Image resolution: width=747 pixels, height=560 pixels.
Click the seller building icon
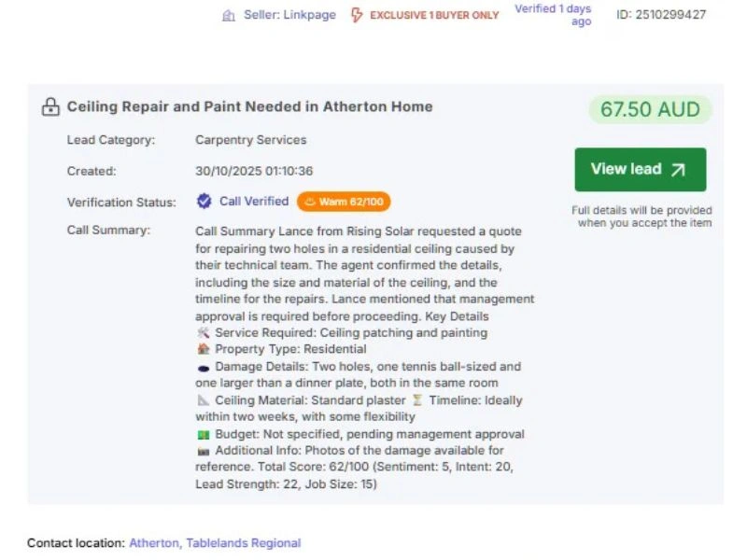(x=229, y=16)
